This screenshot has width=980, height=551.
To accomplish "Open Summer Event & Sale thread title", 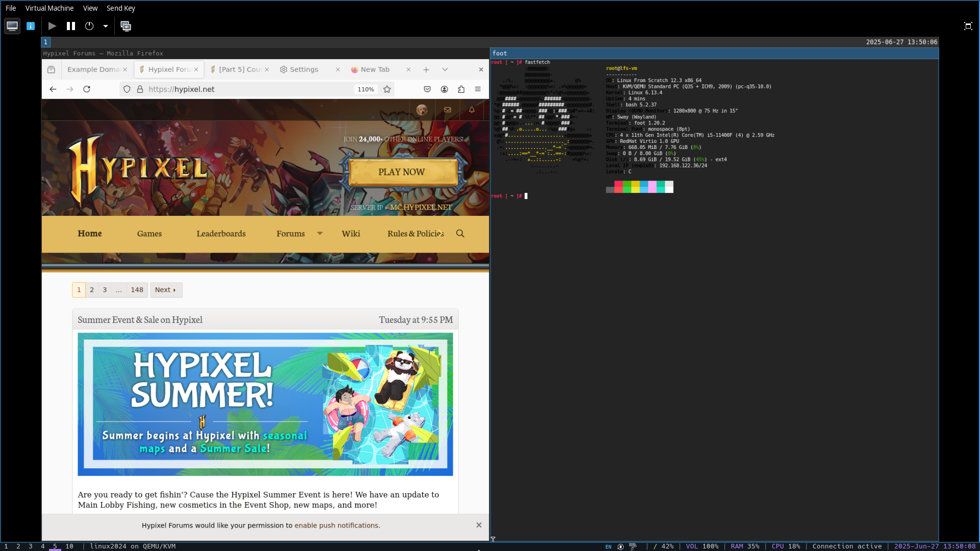I will pyautogui.click(x=140, y=320).
